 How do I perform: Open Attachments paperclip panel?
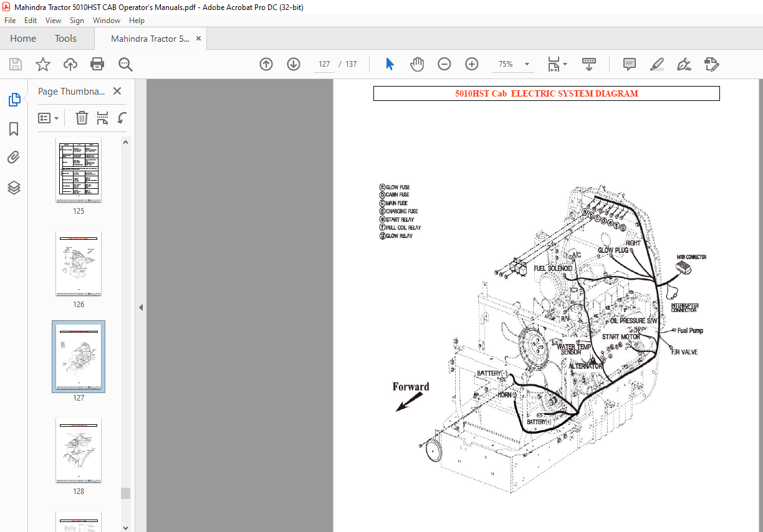coord(14,158)
